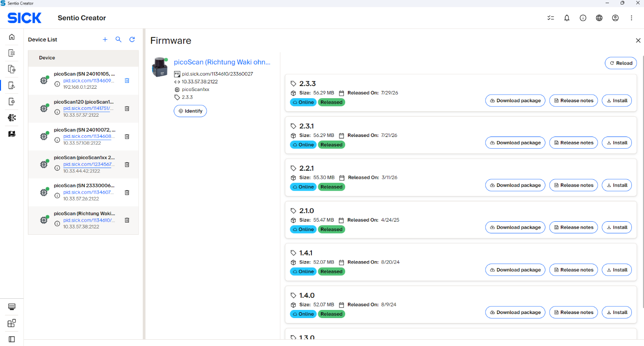Open release notes for firmware 1.4.0
The height and width of the screenshot is (346, 644).
click(573, 312)
